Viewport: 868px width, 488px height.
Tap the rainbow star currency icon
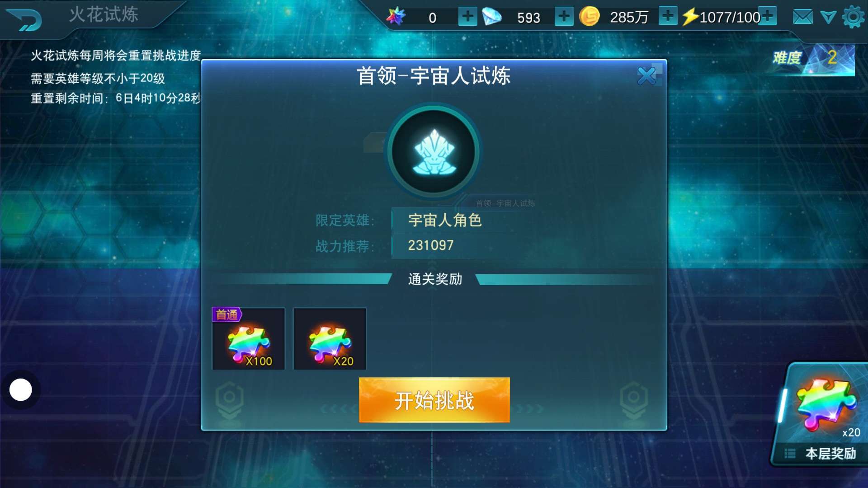pyautogui.click(x=396, y=17)
